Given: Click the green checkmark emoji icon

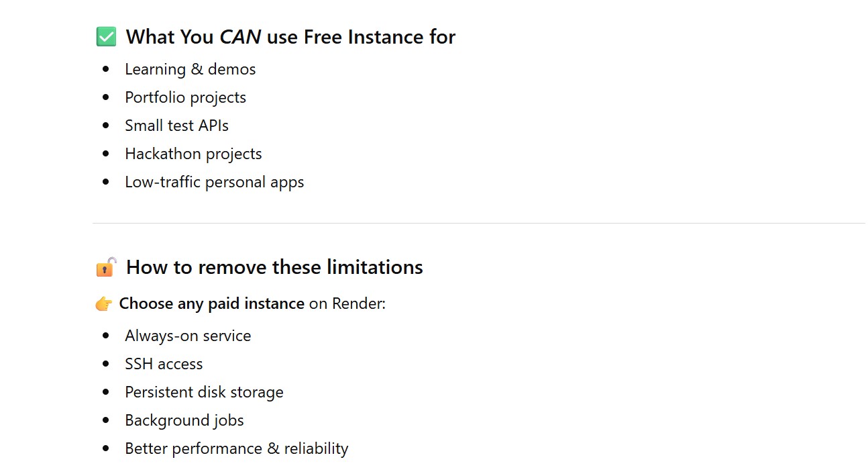Looking at the screenshot, I should 106,37.
